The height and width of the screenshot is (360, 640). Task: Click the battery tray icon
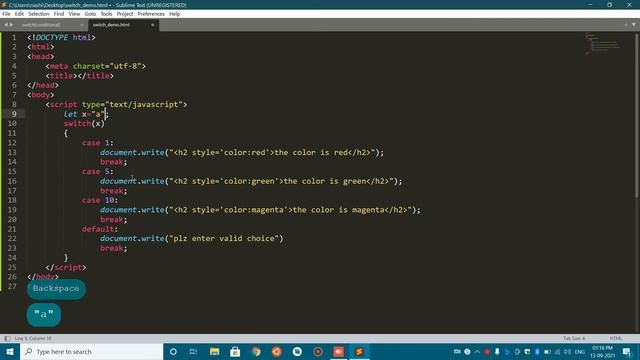point(547,351)
